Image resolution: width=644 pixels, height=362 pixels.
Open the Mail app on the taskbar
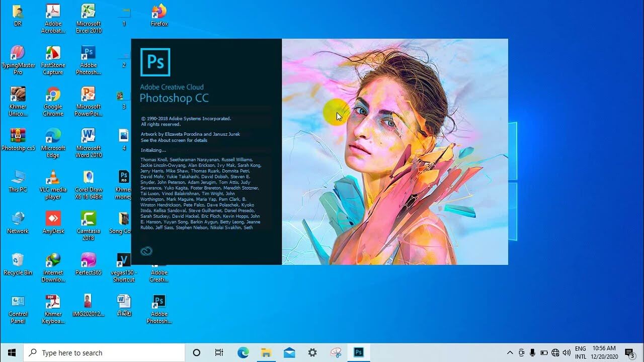pos(289,352)
